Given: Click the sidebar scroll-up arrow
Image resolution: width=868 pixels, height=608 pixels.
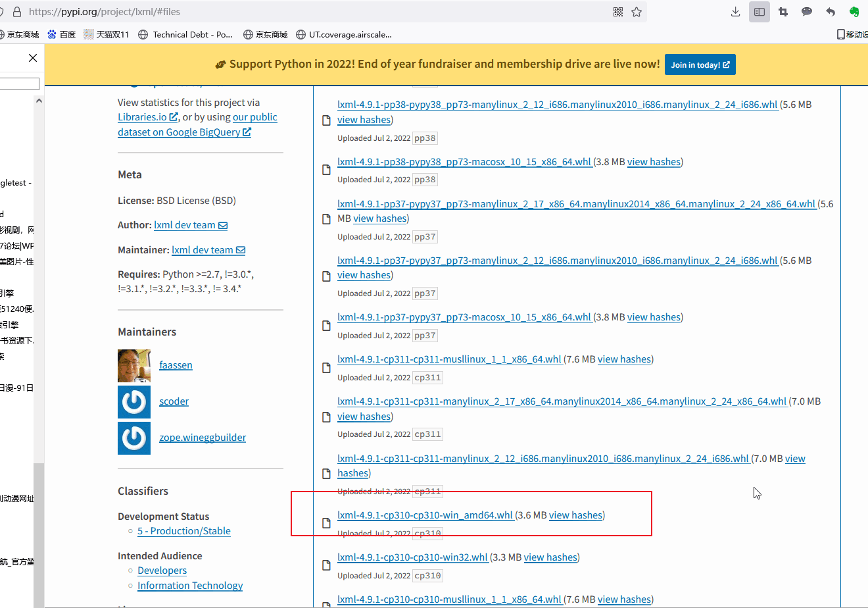Looking at the screenshot, I should [x=39, y=101].
